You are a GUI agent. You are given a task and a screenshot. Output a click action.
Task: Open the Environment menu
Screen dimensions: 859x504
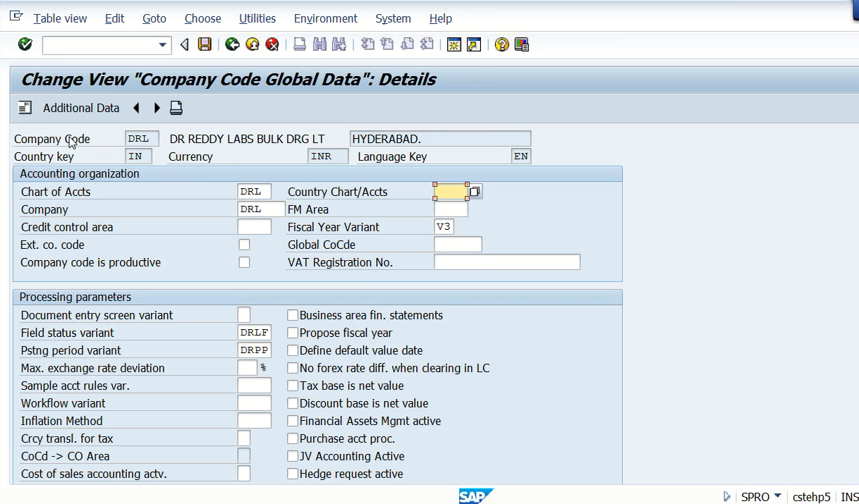326,18
